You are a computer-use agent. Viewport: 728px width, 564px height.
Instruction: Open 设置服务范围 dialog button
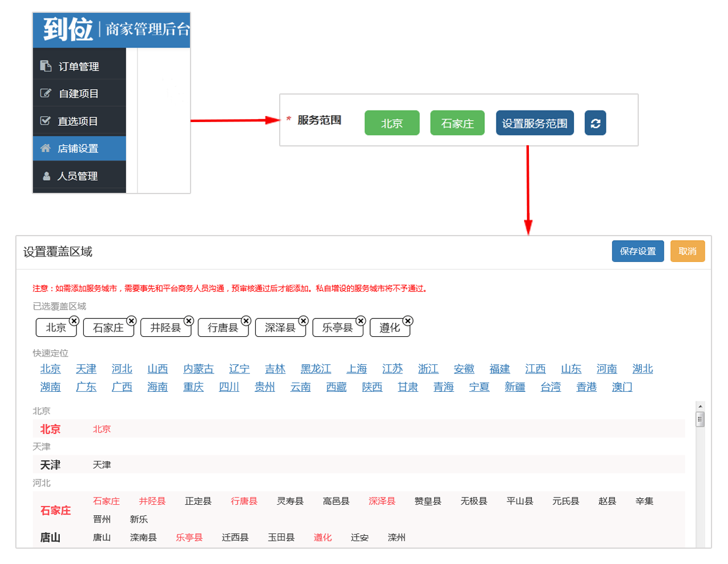click(534, 123)
